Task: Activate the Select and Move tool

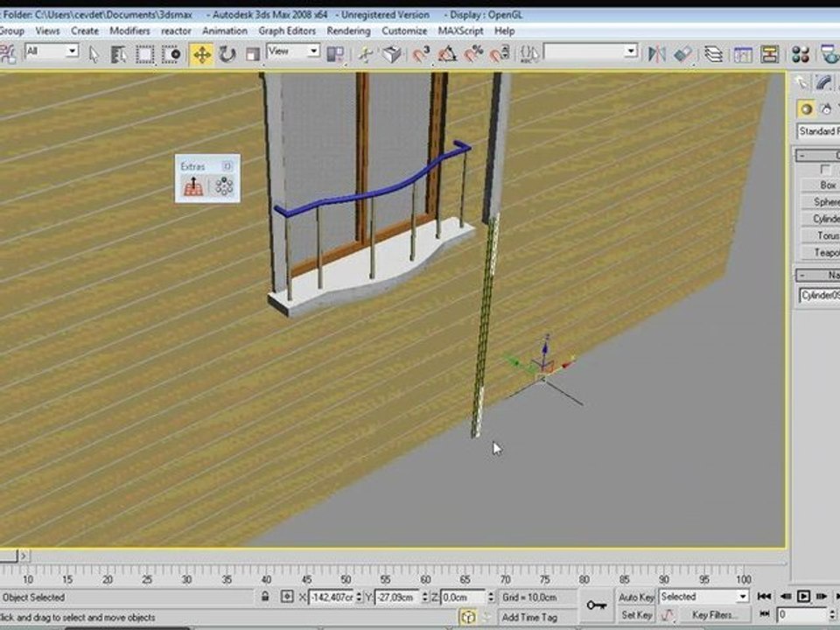Action: pyautogui.click(x=201, y=54)
